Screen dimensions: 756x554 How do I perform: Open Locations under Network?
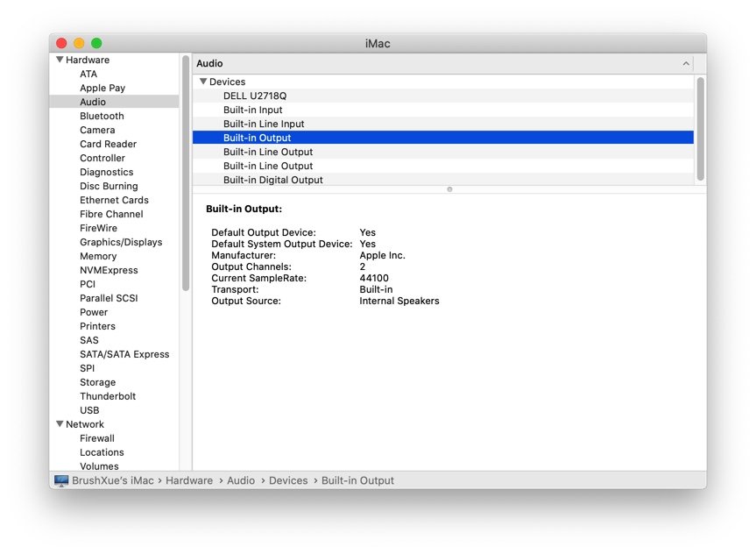coord(102,452)
